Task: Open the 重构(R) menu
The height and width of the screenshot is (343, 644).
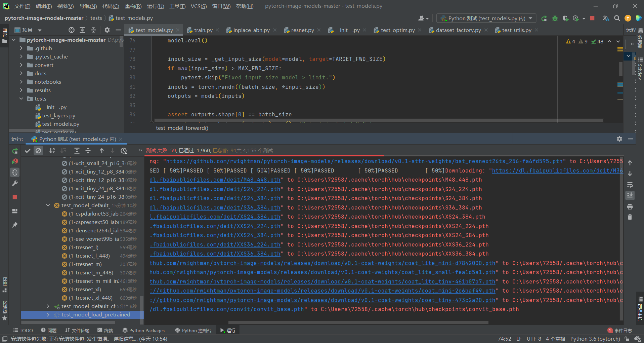Action: (x=133, y=6)
